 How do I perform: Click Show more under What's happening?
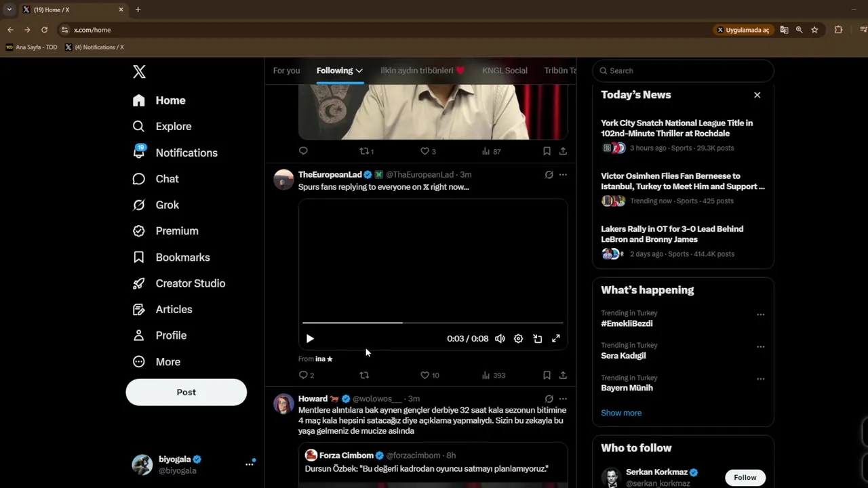point(621,413)
